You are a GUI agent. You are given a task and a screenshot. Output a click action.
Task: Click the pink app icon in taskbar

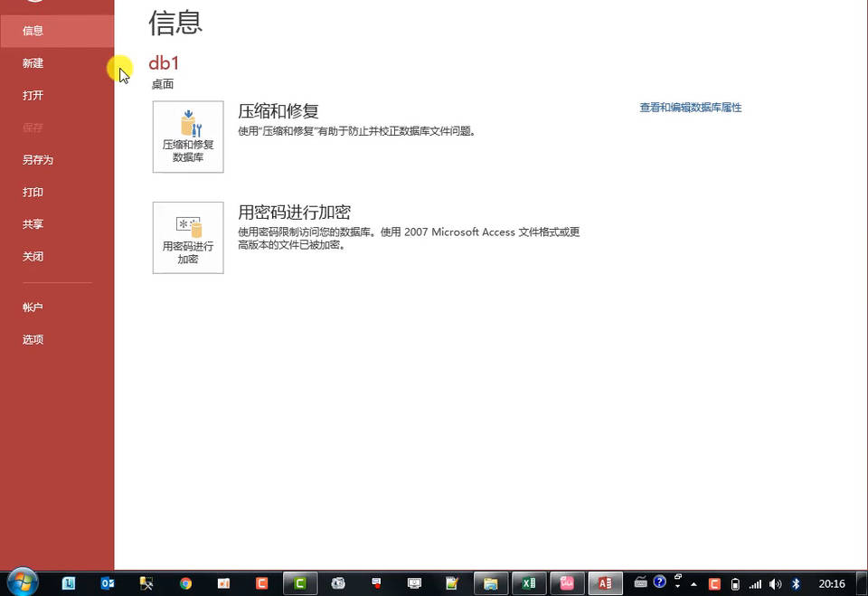(567, 583)
